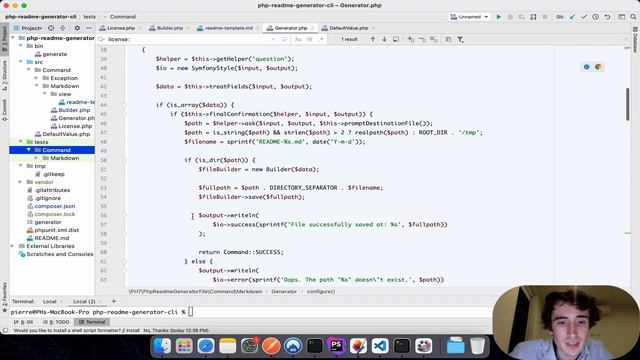The image size is (640, 360).
Task: Collapse the Markdown folder under src Command
Action: click(36, 86)
